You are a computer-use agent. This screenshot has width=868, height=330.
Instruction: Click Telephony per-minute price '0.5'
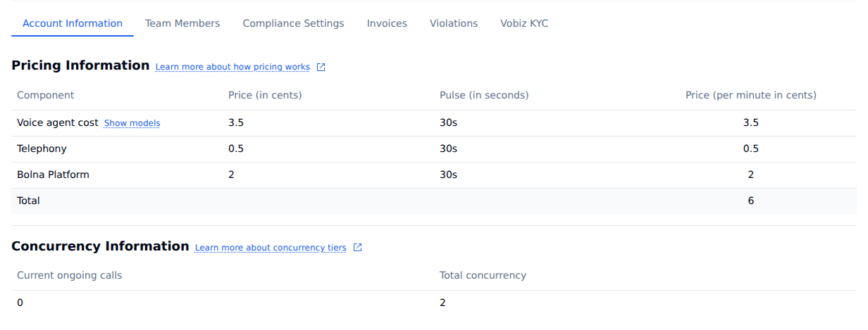751,148
